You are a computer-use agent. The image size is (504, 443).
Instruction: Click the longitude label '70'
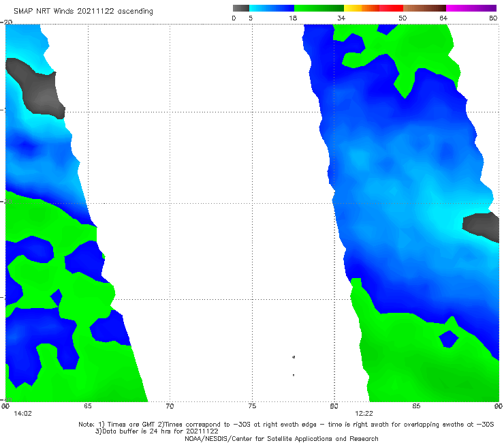[170, 406]
